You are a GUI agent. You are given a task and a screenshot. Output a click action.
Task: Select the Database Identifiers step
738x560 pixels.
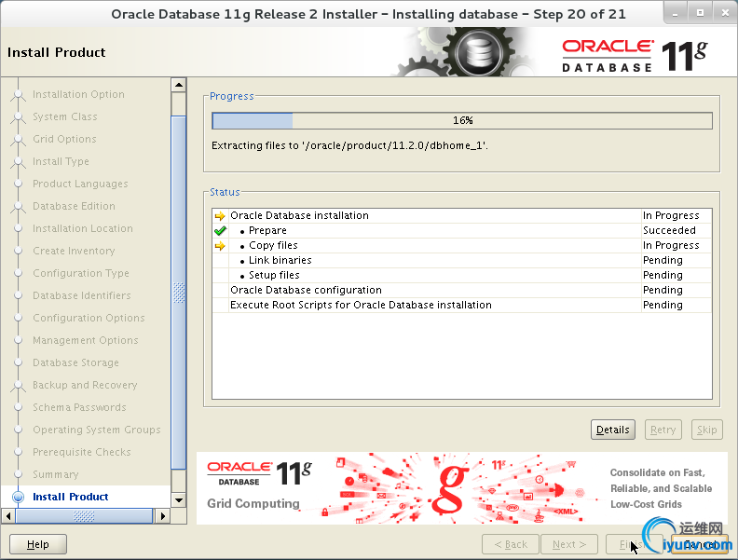tap(81, 295)
